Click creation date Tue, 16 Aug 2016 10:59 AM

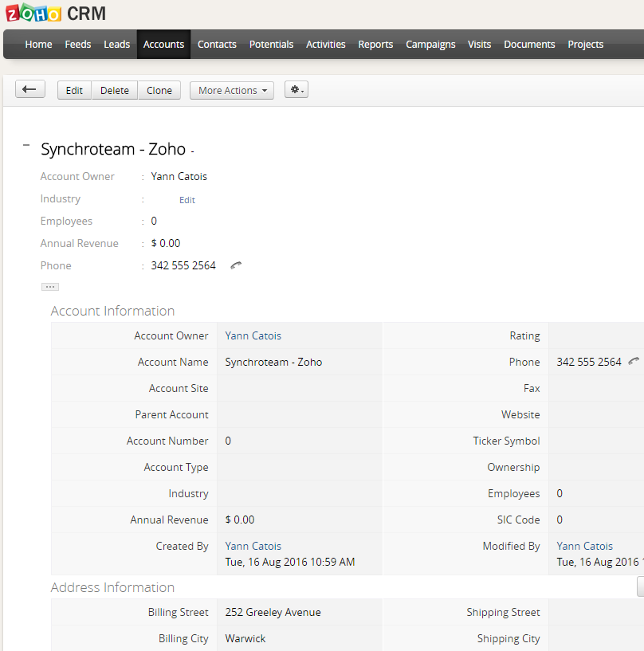click(x=290, y=562)
